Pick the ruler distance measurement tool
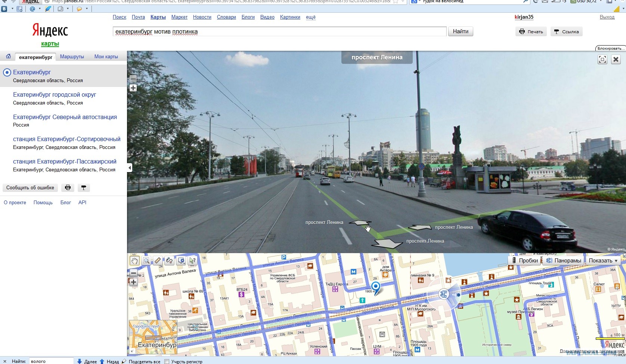Screen dimensions: 626x364 158,261
